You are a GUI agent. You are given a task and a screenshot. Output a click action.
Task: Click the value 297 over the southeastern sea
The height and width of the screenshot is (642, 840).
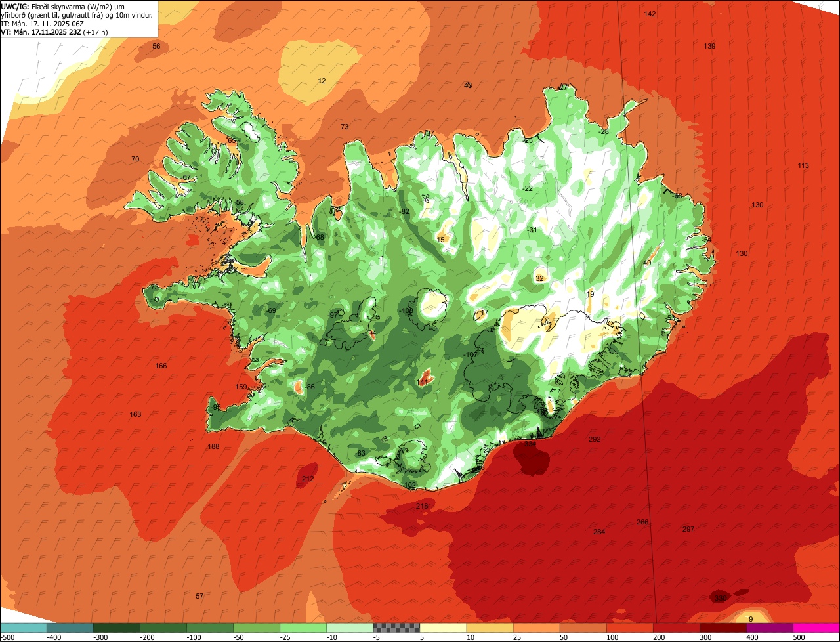point(688,529)
